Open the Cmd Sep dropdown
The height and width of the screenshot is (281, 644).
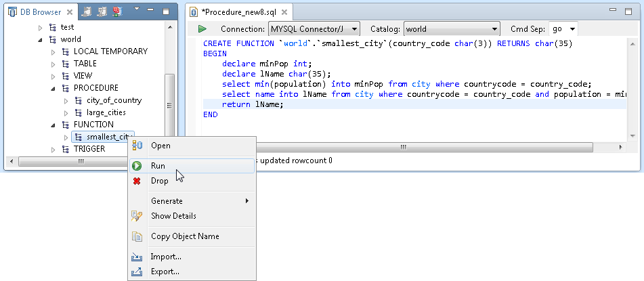(x=563, y=29)
